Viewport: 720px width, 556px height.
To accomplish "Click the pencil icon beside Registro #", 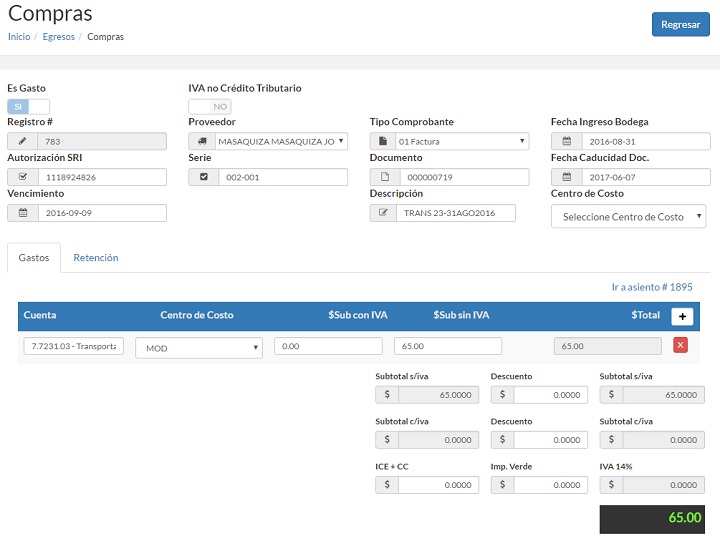I will tap(22, 142).
